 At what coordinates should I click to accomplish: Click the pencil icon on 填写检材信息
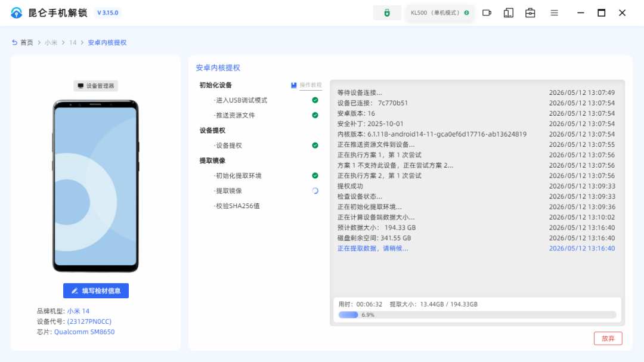tap(75, 290)
